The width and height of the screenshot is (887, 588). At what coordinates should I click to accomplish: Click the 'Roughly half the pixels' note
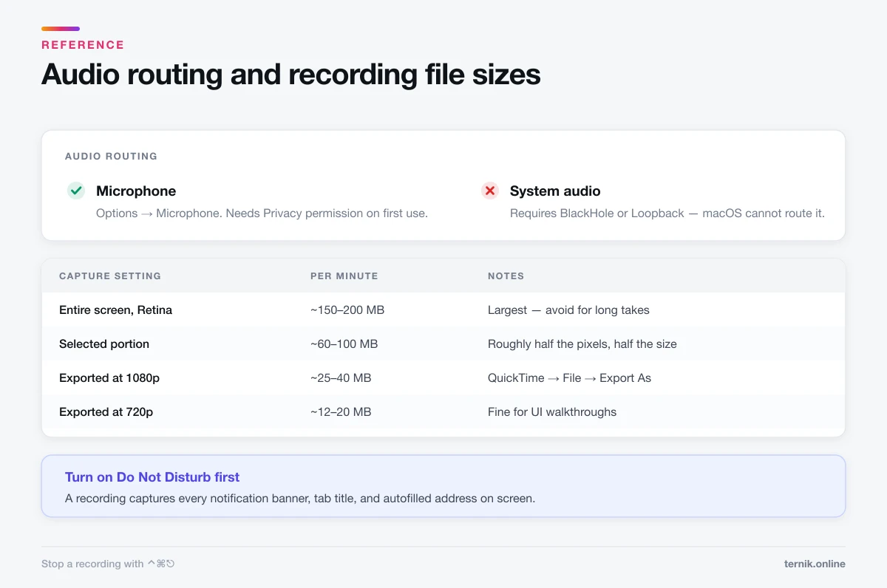582,344
